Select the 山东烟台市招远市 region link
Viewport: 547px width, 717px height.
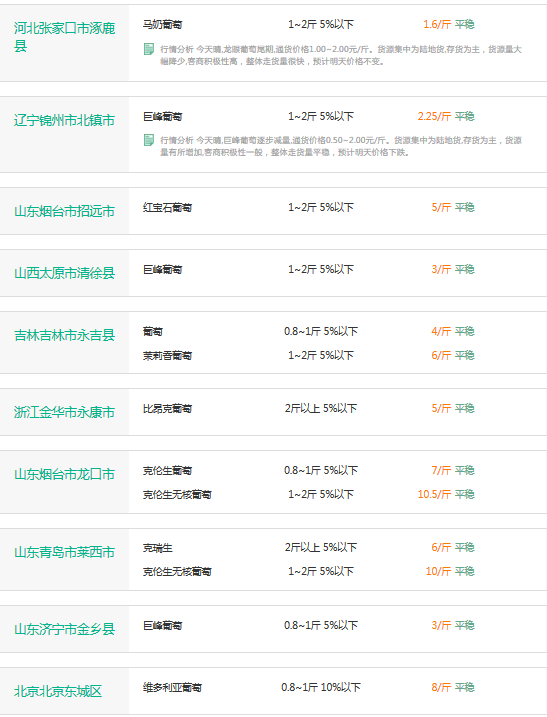(x=64, y=211)
